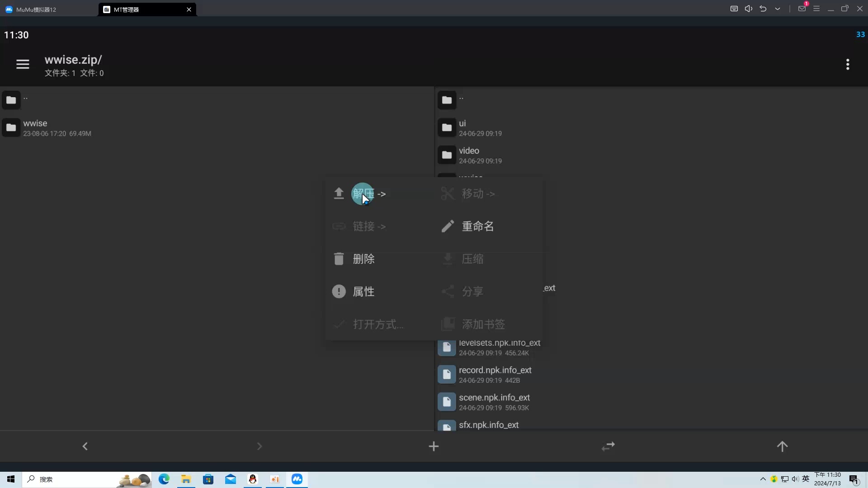Show hidden system tray icons
Image resolution: width=868 pixels, height=488 pixels.
coord(763,479)
